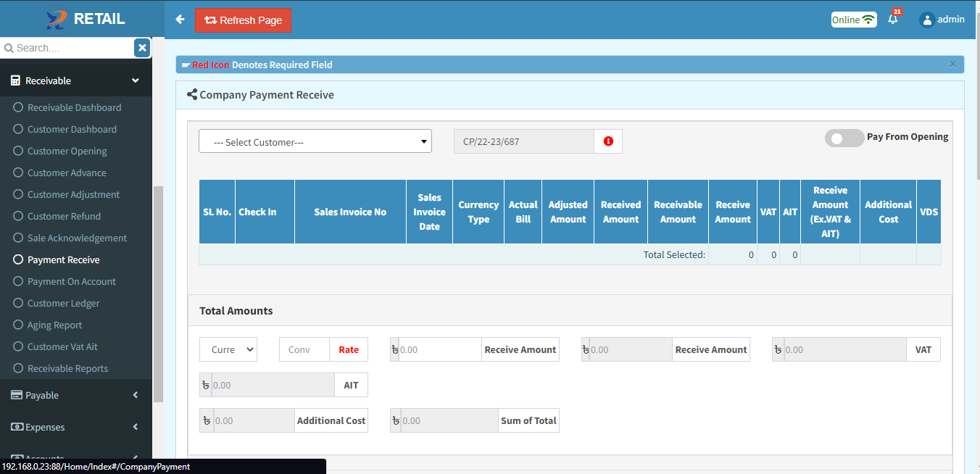Image resolution: width=980 pixels, height=474 pixels.
Task: Go to Customer Advance menu item
Action: click(x=67, y=172)
